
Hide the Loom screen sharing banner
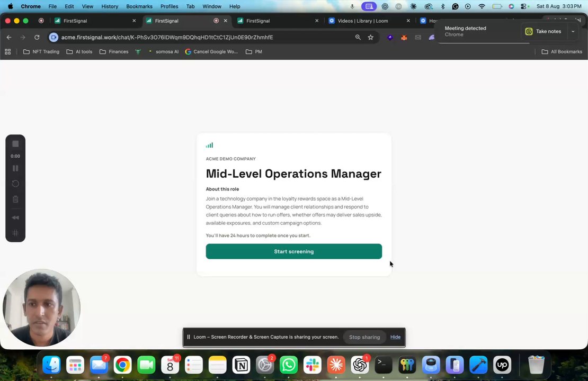(395, 337)
